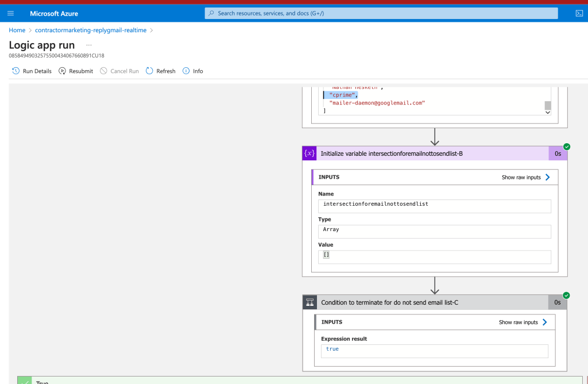
Task: Click the Cancel Run icon
Action: pos(103,71)
